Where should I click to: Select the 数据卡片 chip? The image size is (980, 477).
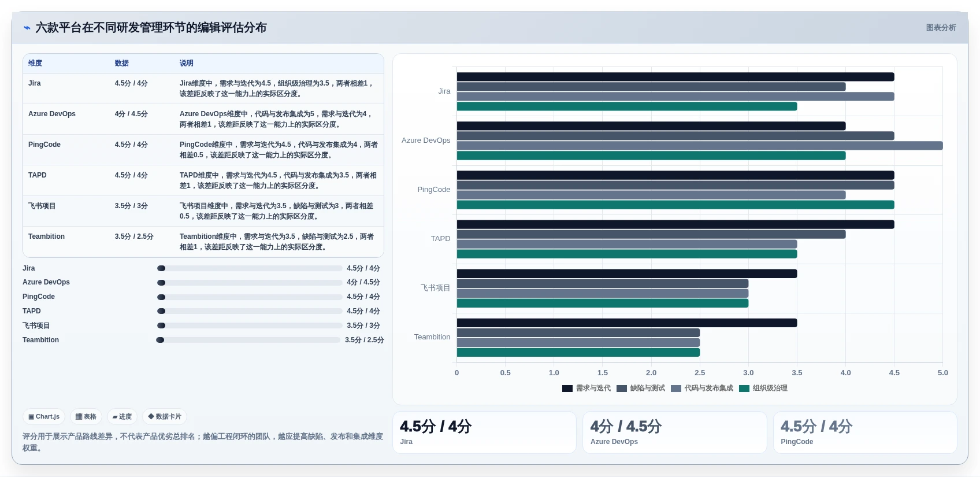[165, 416]
